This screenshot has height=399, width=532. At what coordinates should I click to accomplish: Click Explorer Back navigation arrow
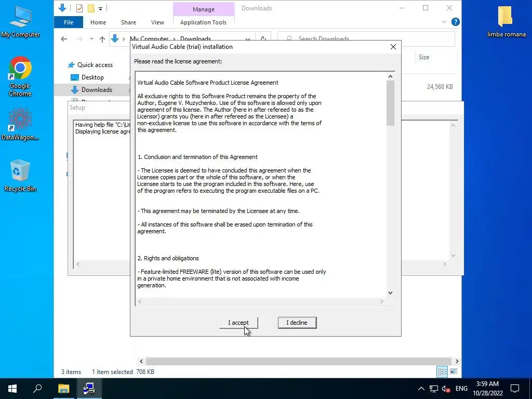click(64, 39)
